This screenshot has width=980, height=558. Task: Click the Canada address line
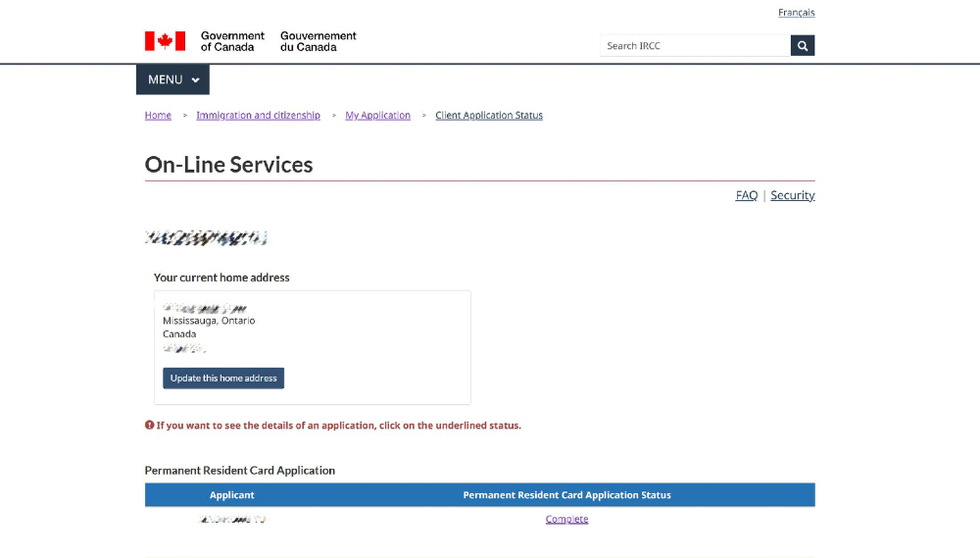[179, 334]
